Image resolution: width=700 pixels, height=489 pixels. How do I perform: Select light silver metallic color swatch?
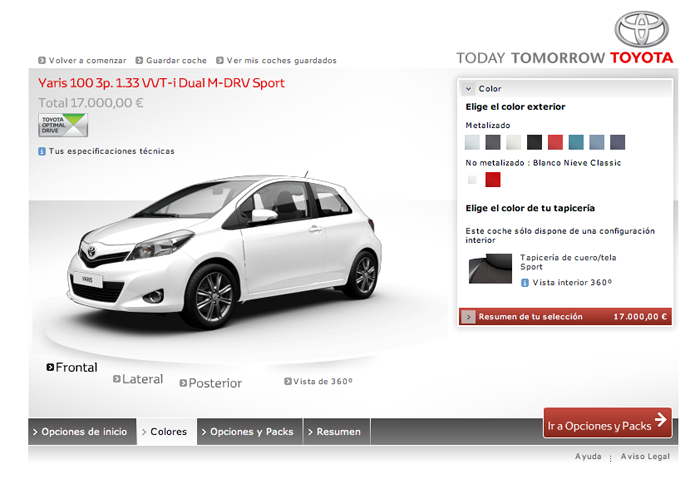pos(472,142)
